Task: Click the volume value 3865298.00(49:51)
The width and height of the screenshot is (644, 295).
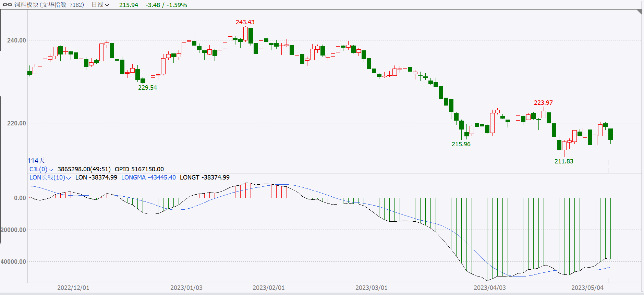Action: pos(84,169)
